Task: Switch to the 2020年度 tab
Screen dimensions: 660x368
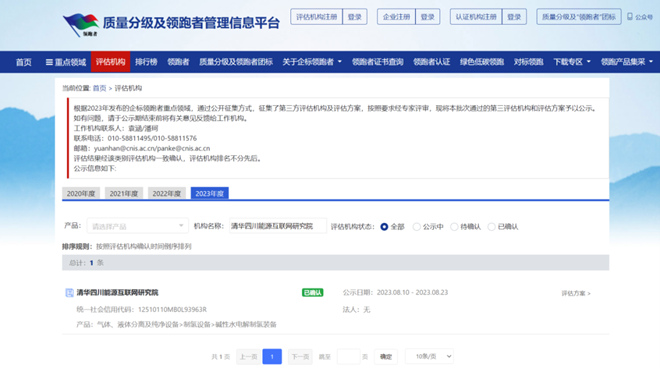Action: coord(81,193)
